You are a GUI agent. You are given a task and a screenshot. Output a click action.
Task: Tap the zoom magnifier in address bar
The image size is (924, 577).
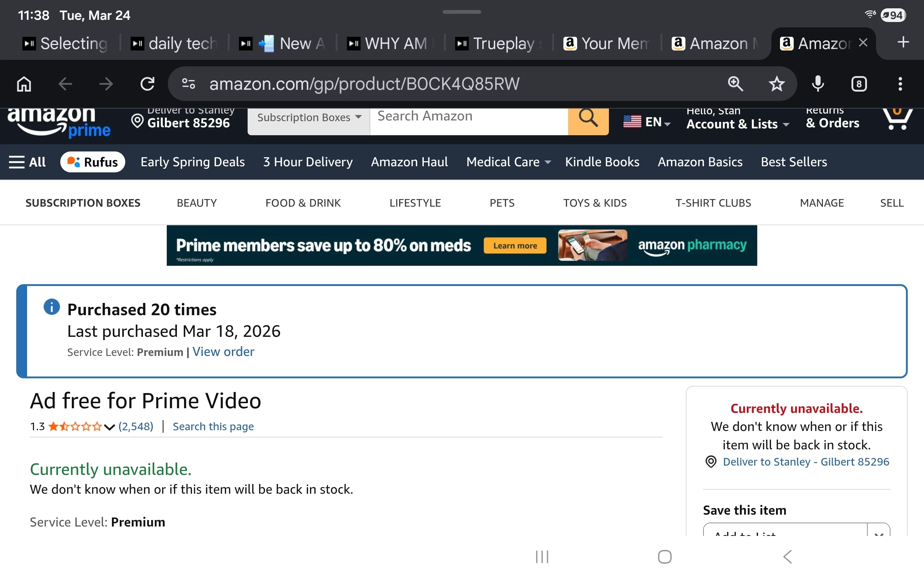pyautogui.click(x=735, y=84)
